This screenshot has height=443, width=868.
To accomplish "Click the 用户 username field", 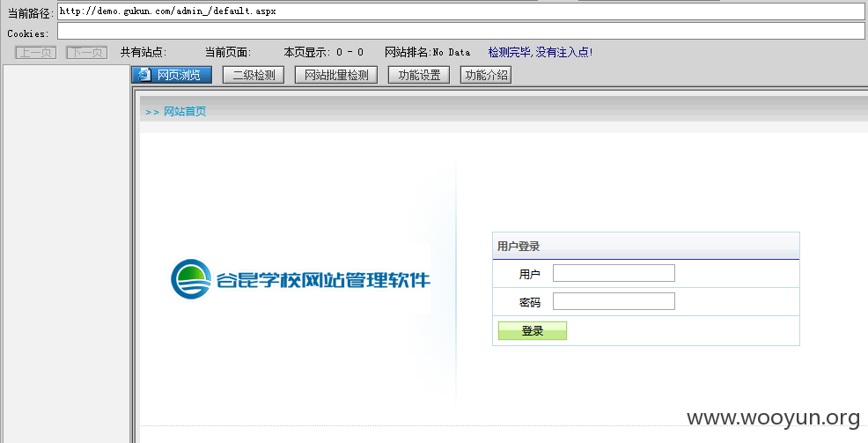I will [614, 273].
